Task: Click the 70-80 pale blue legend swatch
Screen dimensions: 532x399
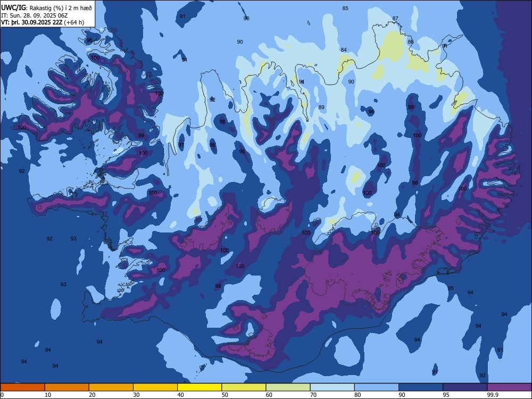Action: click(x=332, y=387)
